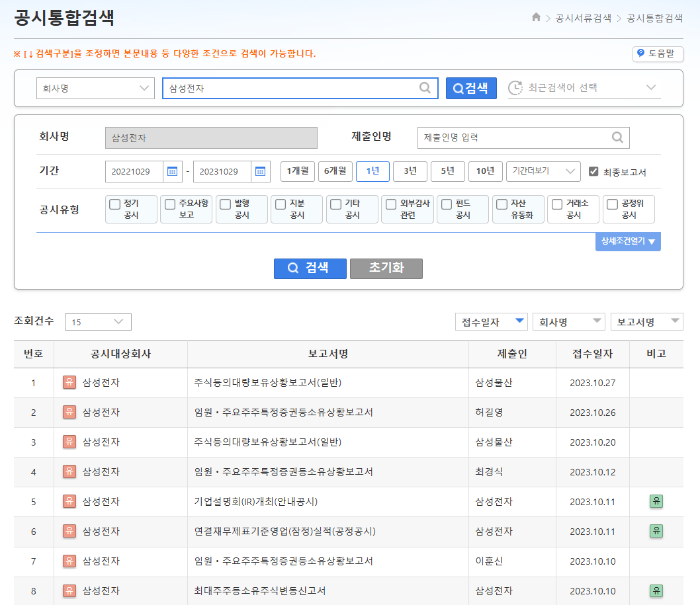Viewport: 700px width, 605px height.
Task: Click the orange 유 badge in row 5
Action: click(69, 501)
